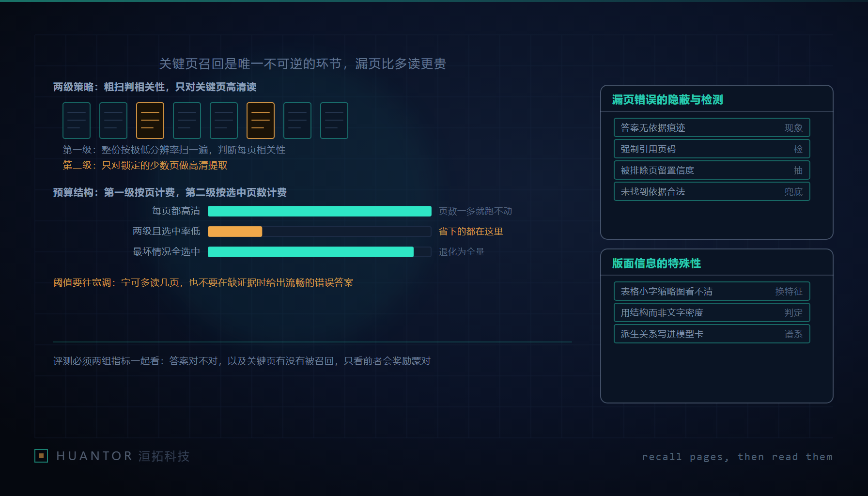Click the 谱系 tag

click(x=793, y=334)
